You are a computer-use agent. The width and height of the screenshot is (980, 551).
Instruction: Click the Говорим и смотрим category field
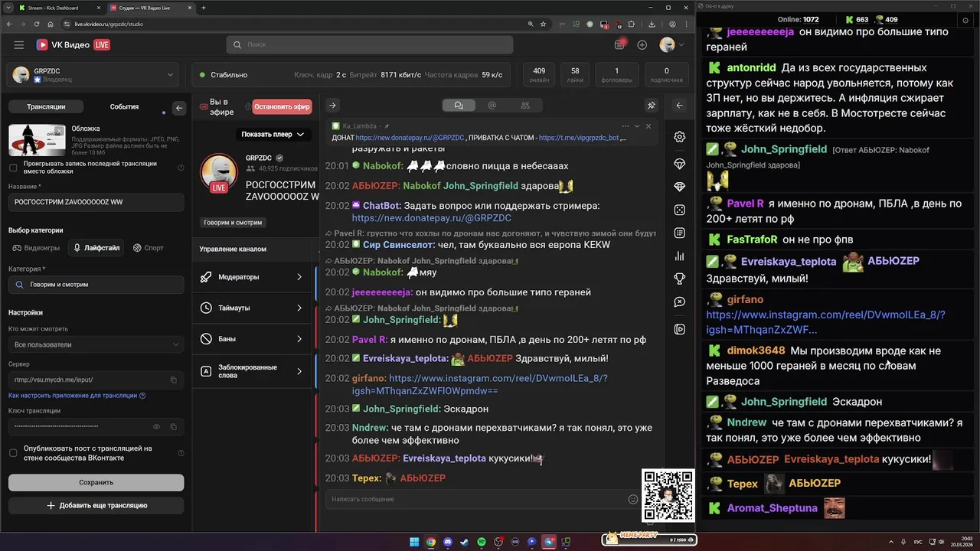[96, 285]
